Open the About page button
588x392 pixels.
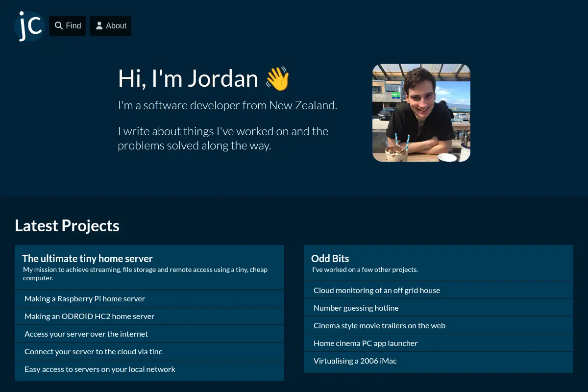pos(110,26)
